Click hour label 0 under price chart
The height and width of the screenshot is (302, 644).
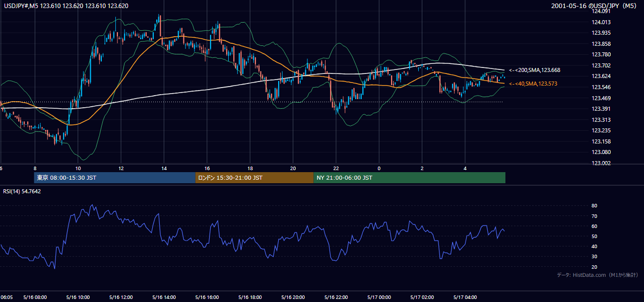click(x=379, y=168)
